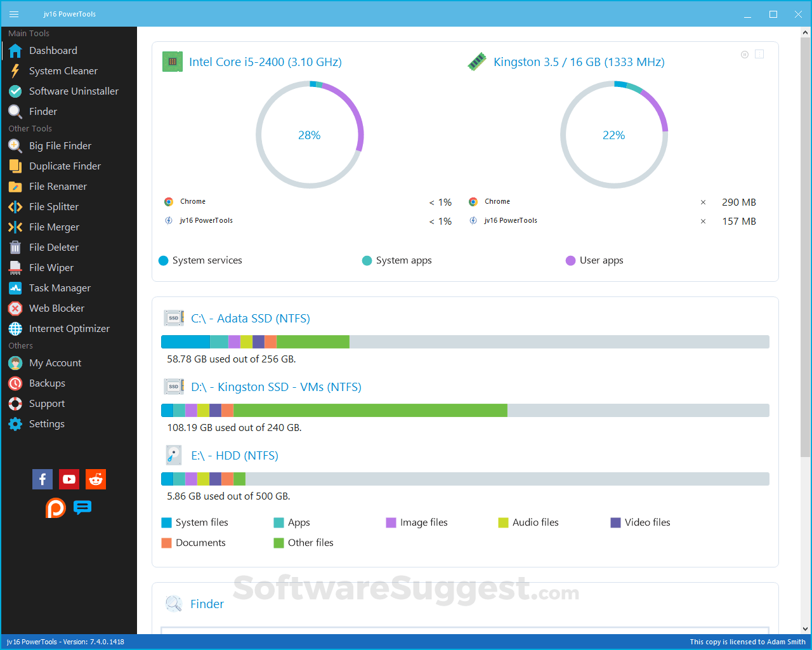
Task: Open the Patreon icon
Action: pos(56,508)
